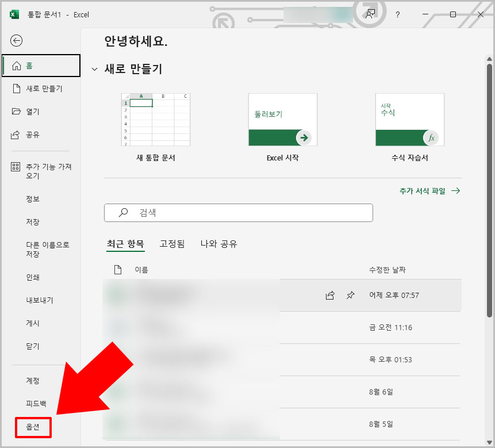Click the vertical scrollbar thumb

489,190
